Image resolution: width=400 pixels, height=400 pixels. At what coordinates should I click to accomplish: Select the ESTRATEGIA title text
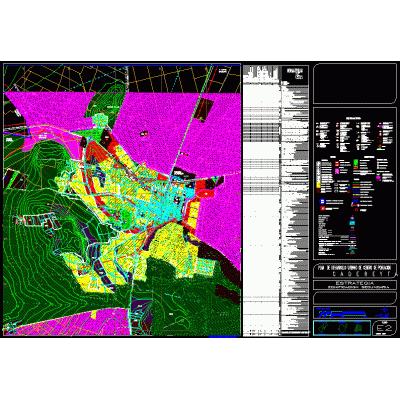(355, 283)
